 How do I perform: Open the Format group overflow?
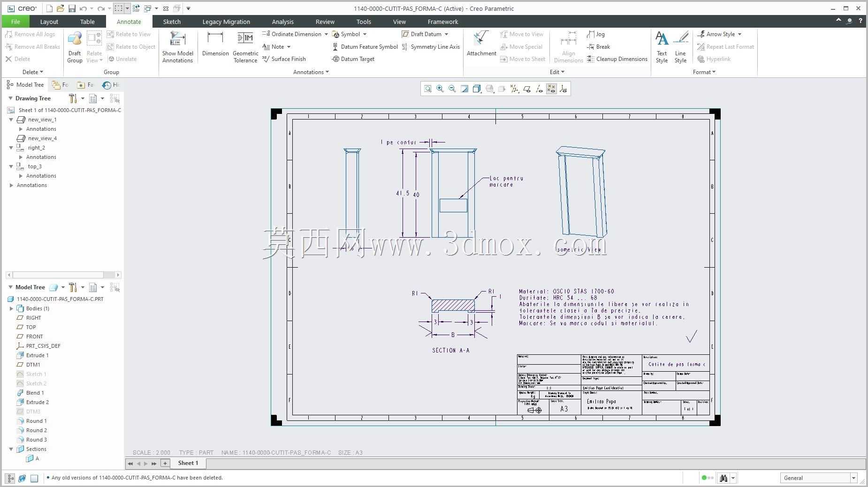pyautogui.click(x=704, y=72)
